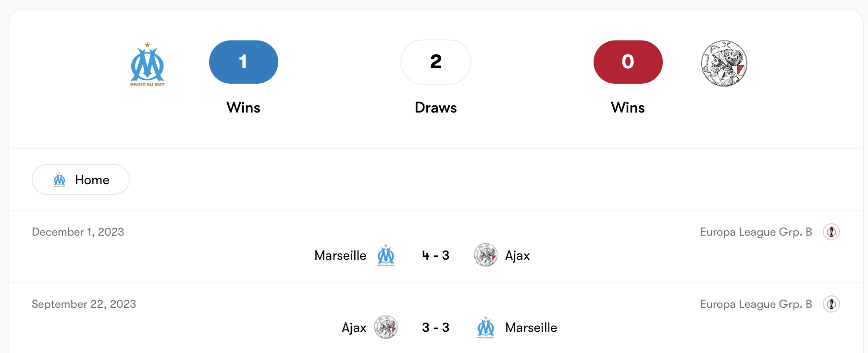This screenshot has height=353, width=868.
Task: Open the 4 - 3 match score
Action: pyautogui.click(x=435, y=255)
